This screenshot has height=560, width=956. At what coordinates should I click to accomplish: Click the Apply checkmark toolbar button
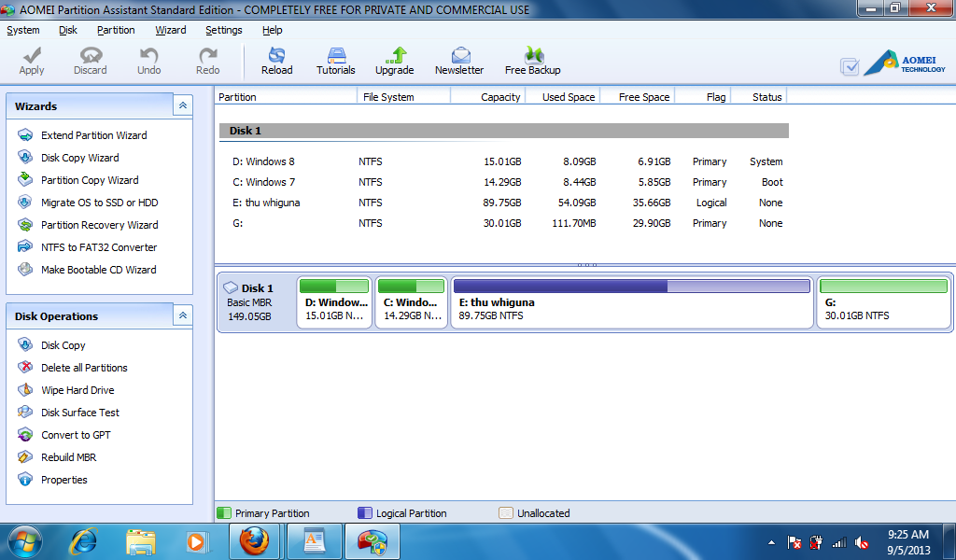pos(32,61)
